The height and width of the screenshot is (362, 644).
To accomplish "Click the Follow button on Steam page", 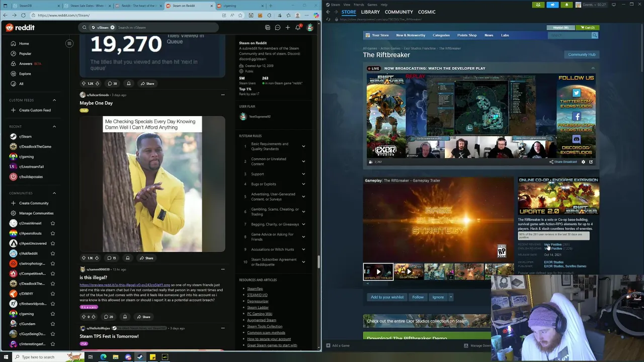I will click(x=418, y=297).
